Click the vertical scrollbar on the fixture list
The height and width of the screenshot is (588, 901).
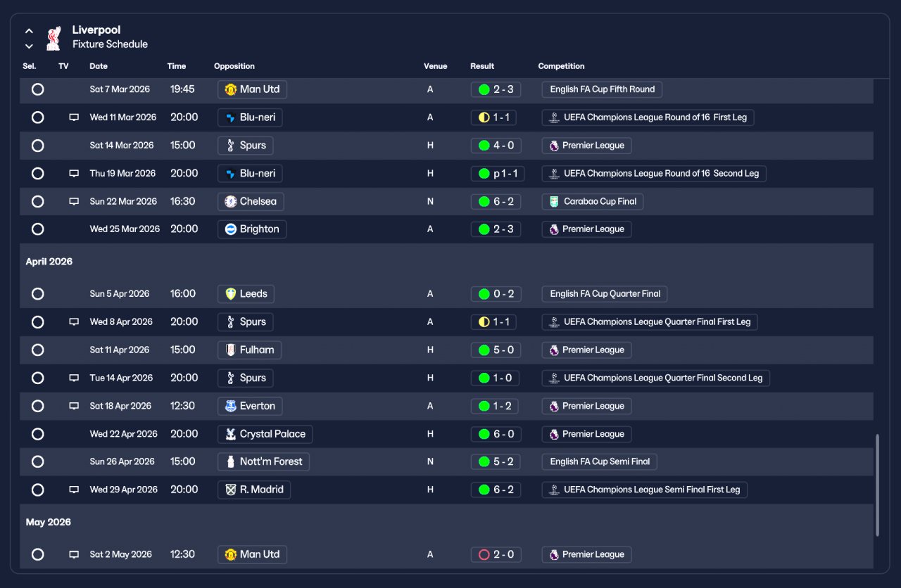coord(877,485)
